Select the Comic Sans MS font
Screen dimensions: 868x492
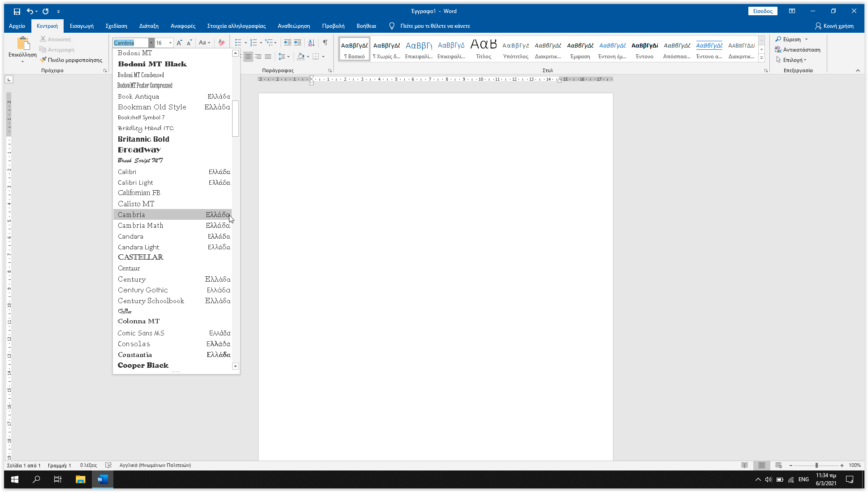click(173, 333)
